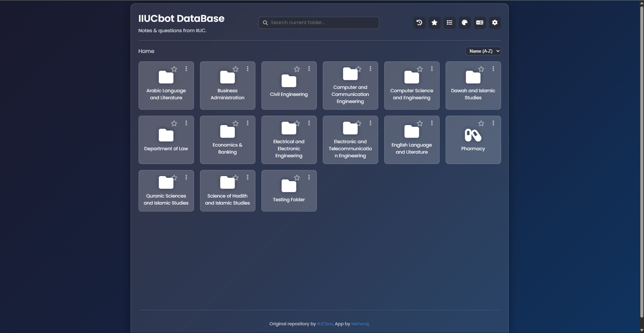Open the recent history icon
Image resolution: width=644 pixels, height=333 pixels.
pyautogui.click(x=419, y=23)
